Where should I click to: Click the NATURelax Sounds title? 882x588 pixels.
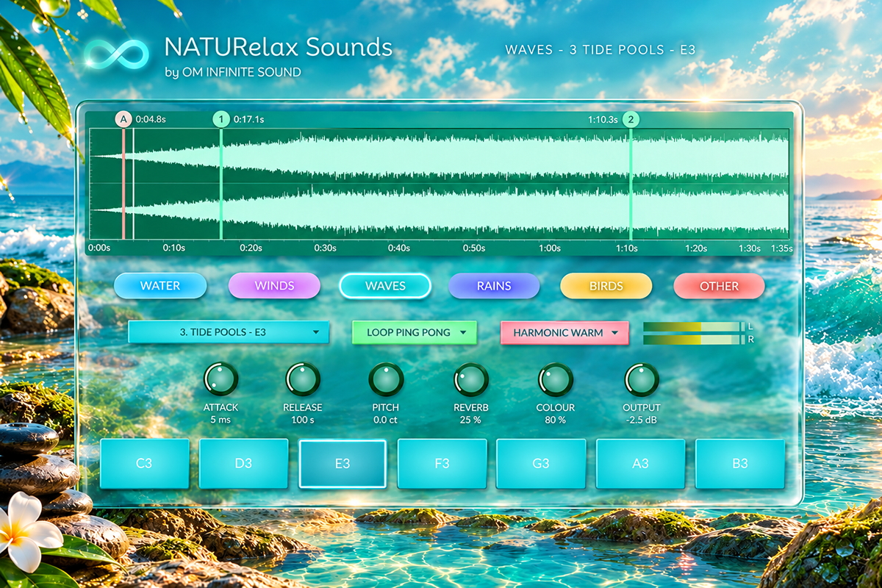pyautogui.click(x=279, y=47)
